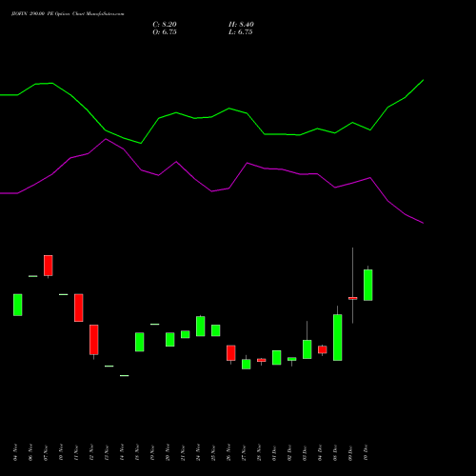Click the 19 Nov date label
Screen dimensions: 476x476
pyautogui.click(x=152, y=452)
